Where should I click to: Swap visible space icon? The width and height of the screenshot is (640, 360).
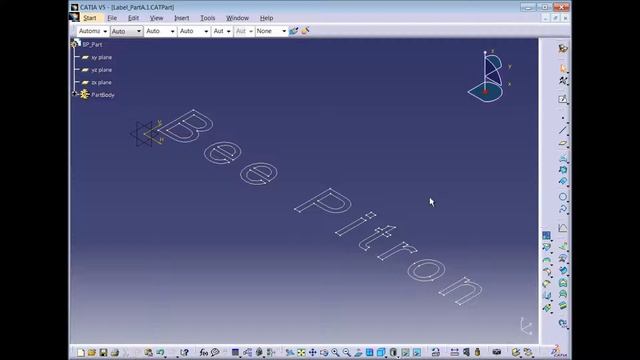click(417, 352)
